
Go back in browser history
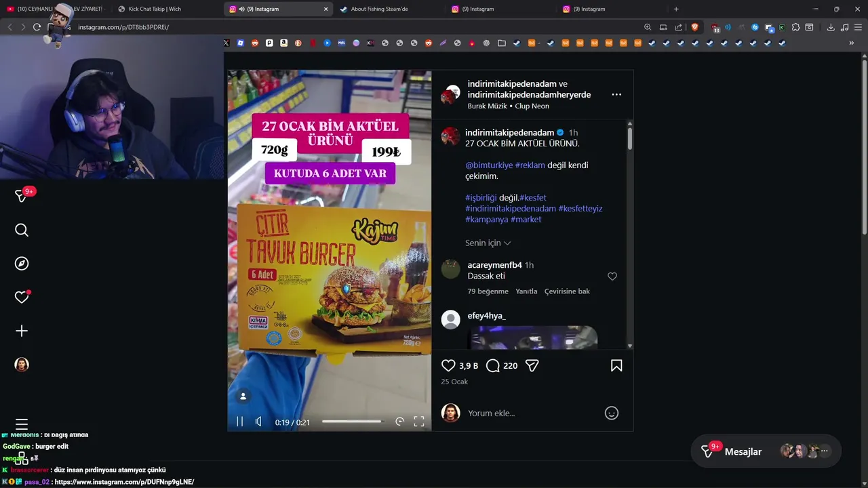click(9, 27)
